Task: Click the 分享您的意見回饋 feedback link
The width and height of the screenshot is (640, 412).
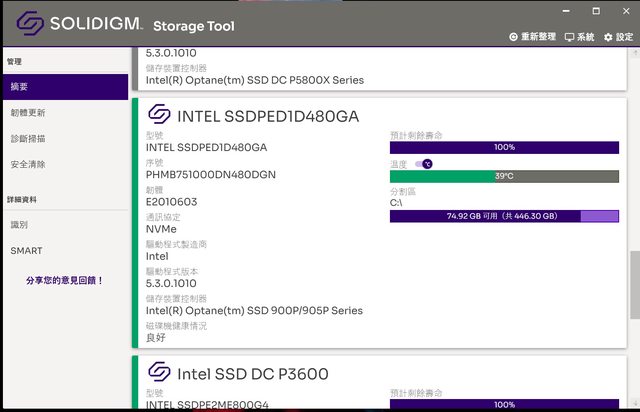Action: click(x=65, y=281)
